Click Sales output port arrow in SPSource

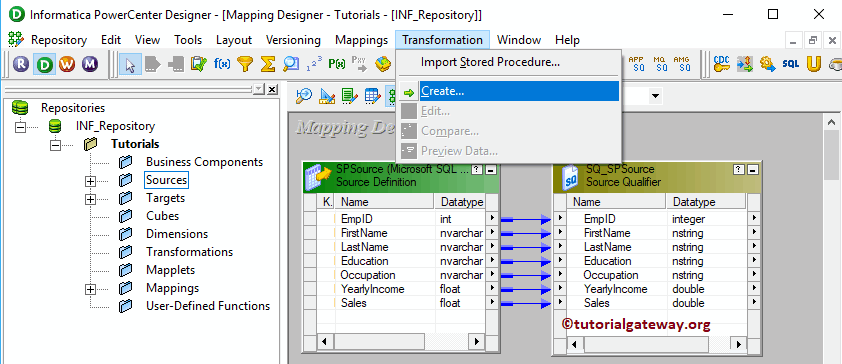491,303
